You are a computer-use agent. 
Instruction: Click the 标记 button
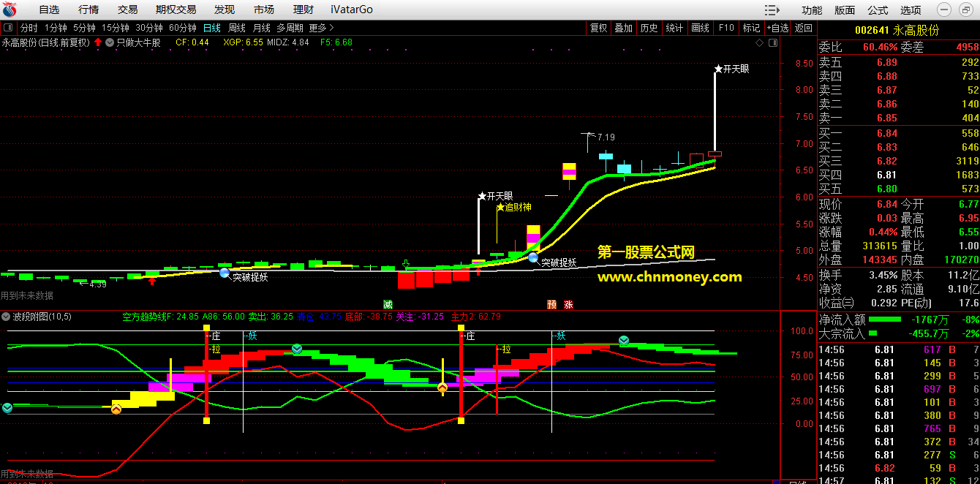click(x=752, y=28)
